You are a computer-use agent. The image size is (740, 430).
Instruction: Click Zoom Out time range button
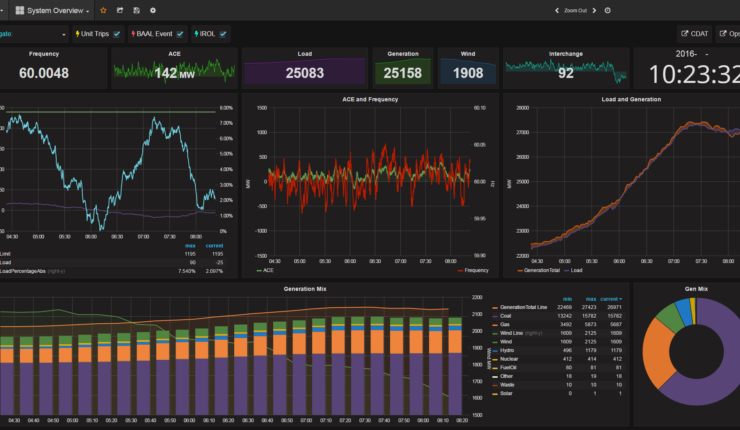575,10
